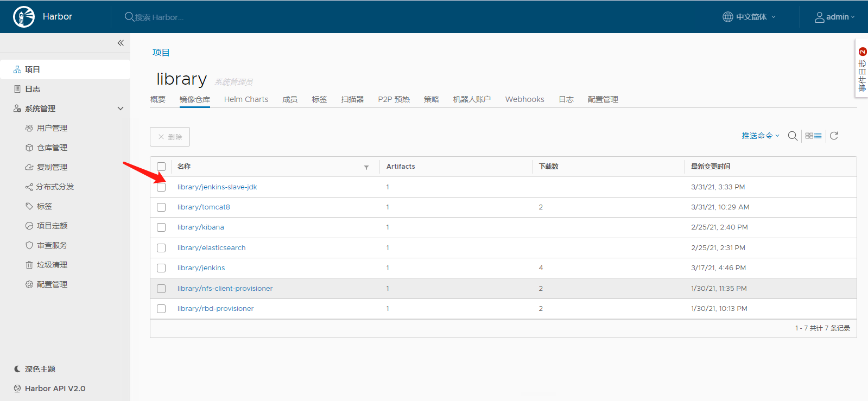Image resolution: width=868 pixels, height=401 pixels.
Task: Check the library/elasticsearch row checkbox
Action: point(161,248)
